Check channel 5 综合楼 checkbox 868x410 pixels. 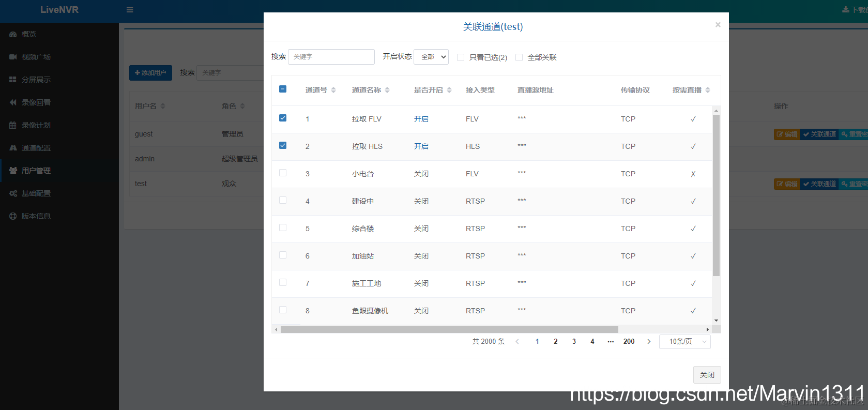coord(283,227)
